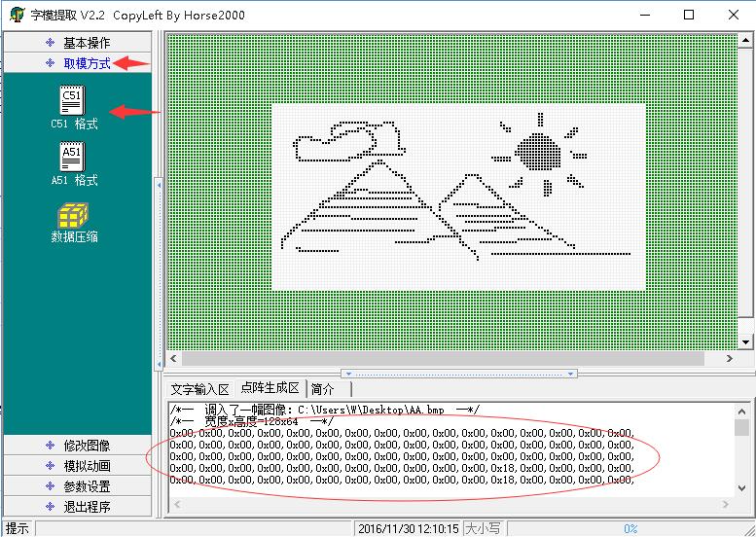Click the date time status bar entry
The image size is (756, 537).
point(408,529)
